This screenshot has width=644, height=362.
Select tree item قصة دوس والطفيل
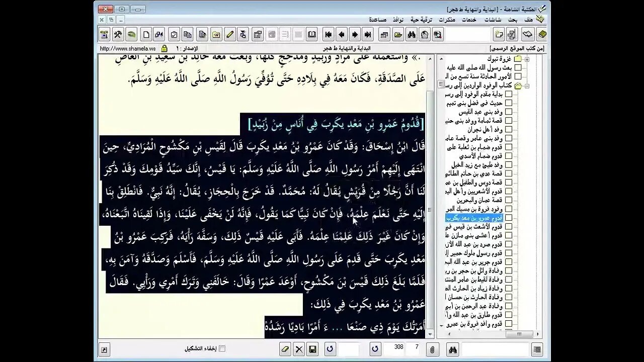pos(474,182)
